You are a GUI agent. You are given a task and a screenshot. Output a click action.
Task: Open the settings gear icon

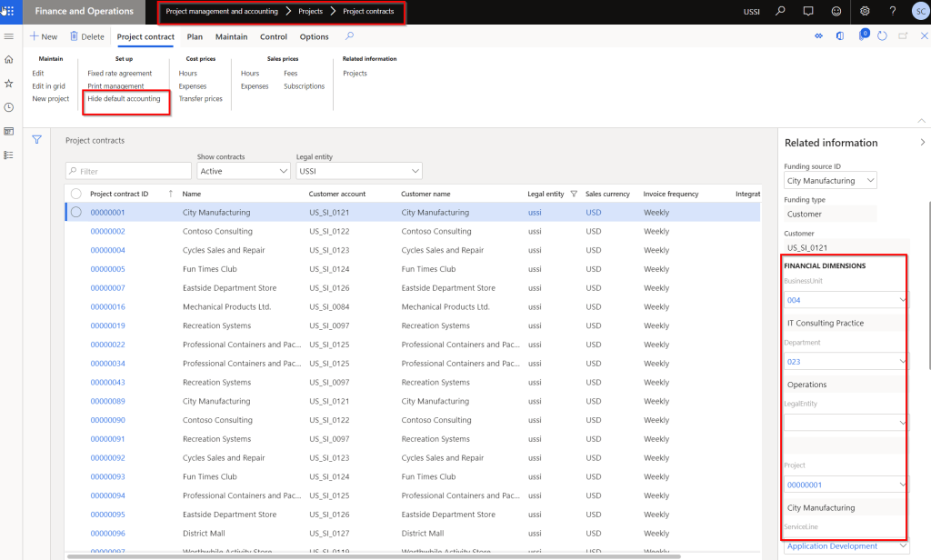865,12
